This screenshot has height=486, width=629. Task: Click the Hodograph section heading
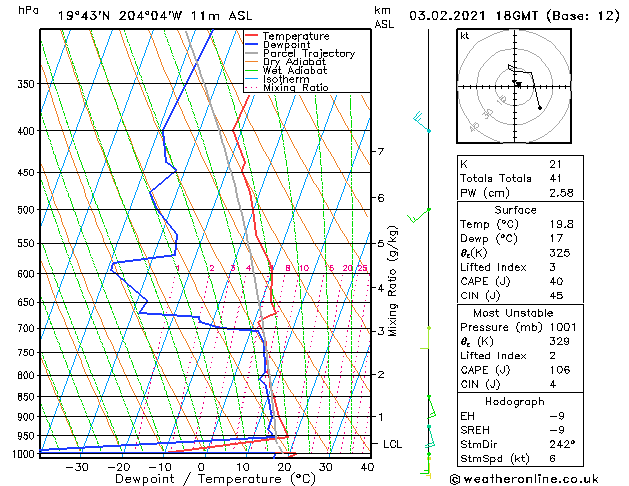point(515,402)
